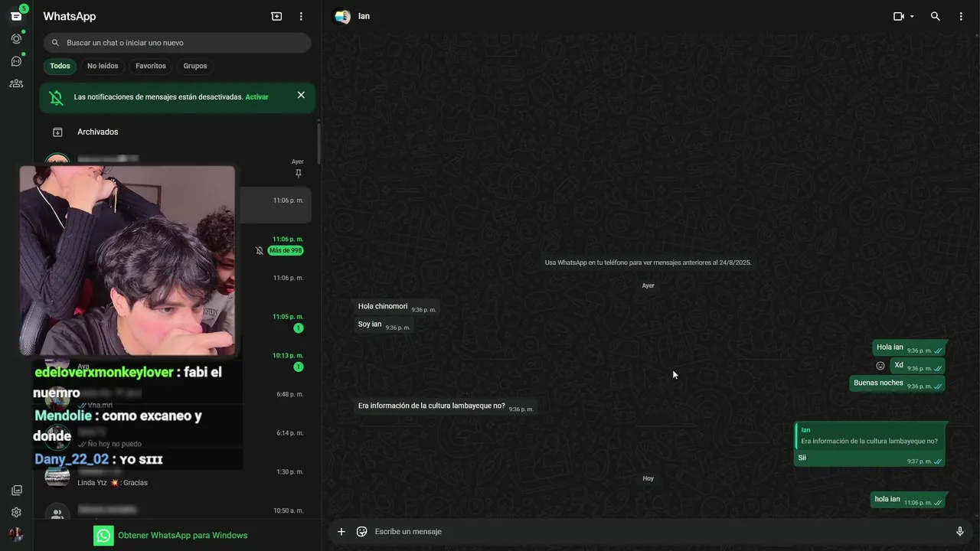Screen dimensions: 980x551
Task: Open the chat from 10:50 a. m.
Action: click(x=177, y=511)
